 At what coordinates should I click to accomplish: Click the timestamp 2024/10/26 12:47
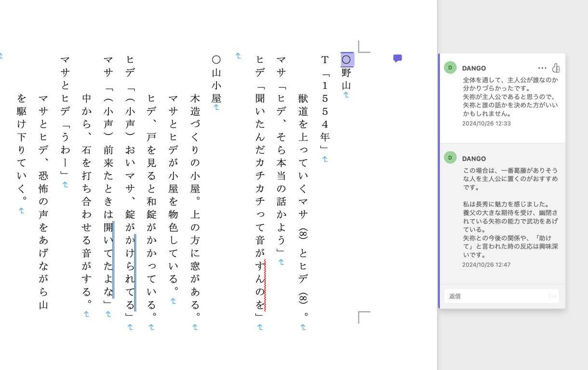coord(486,265)
